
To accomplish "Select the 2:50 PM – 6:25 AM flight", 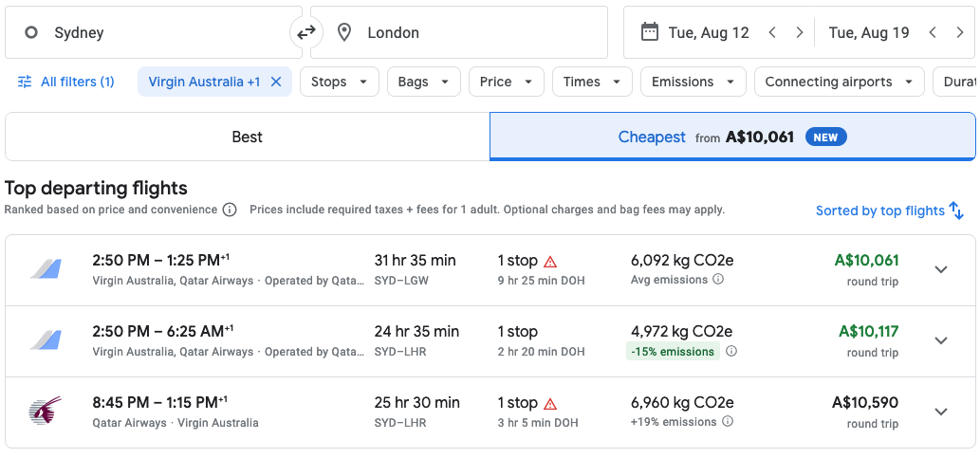I will coord(490,341).
